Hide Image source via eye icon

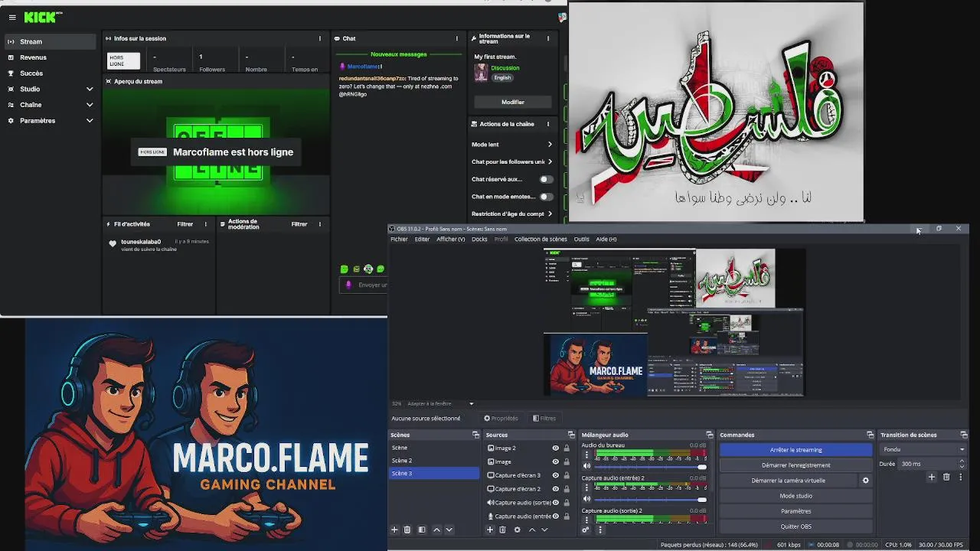coord(556,461)
